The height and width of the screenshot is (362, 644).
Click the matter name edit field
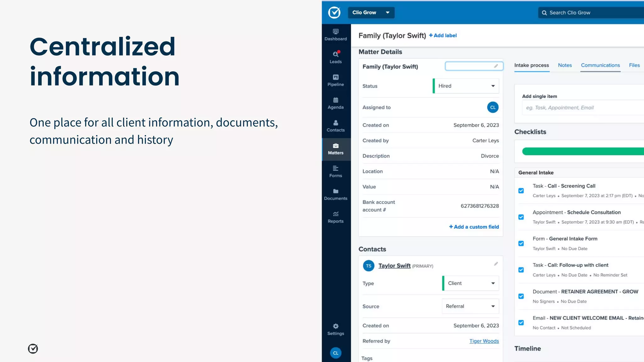(474, 66)
